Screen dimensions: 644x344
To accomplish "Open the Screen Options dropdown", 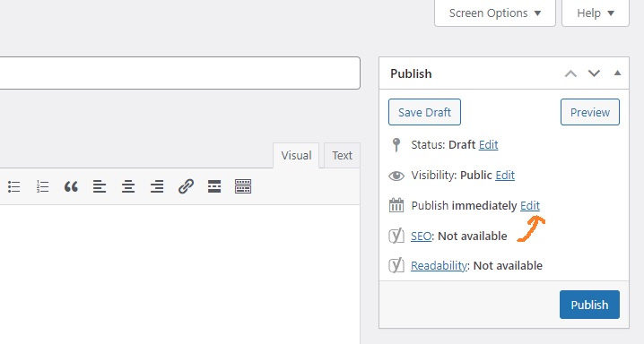I will coord(495,13).
